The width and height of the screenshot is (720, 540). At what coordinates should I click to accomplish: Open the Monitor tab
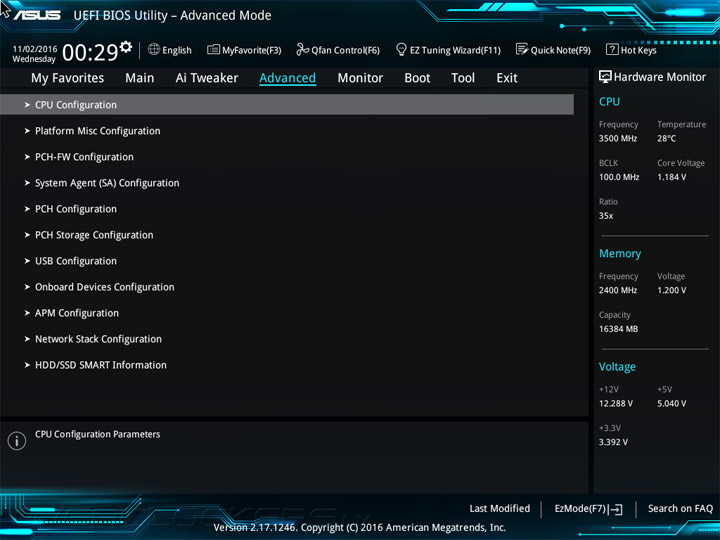[x=360, y=78]
